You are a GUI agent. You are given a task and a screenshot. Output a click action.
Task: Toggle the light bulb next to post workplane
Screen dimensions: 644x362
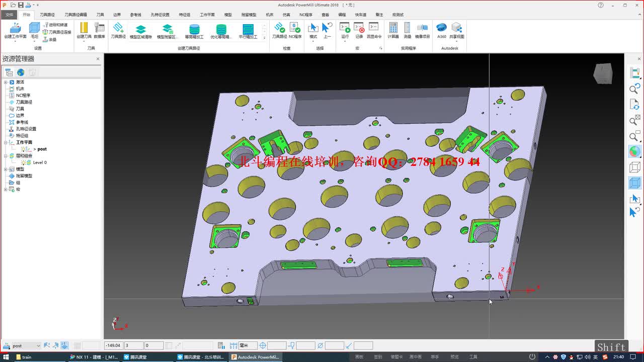[23, 149]
